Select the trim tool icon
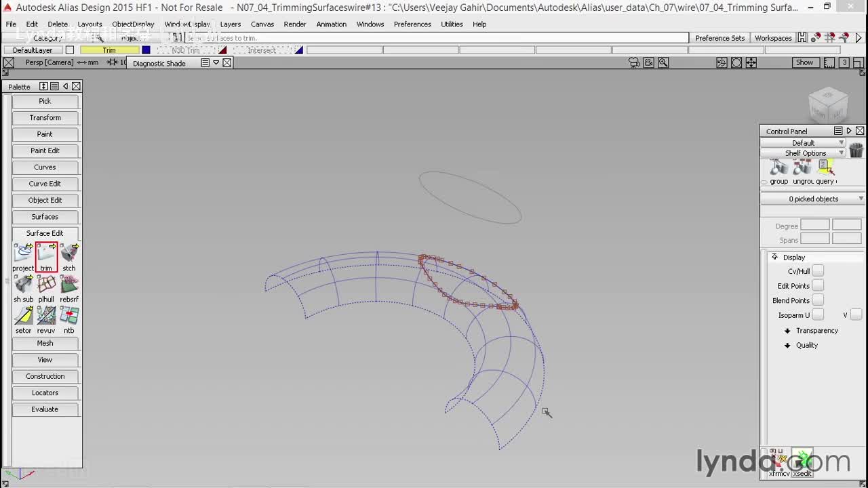Screen dimensions: 868x488 [x=46, y=253]
